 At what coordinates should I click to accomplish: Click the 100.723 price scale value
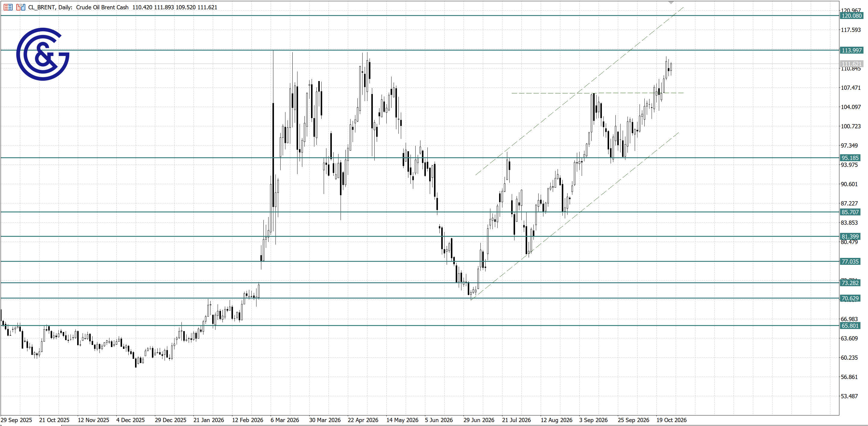pyautogui.click(x=851, y=126)
